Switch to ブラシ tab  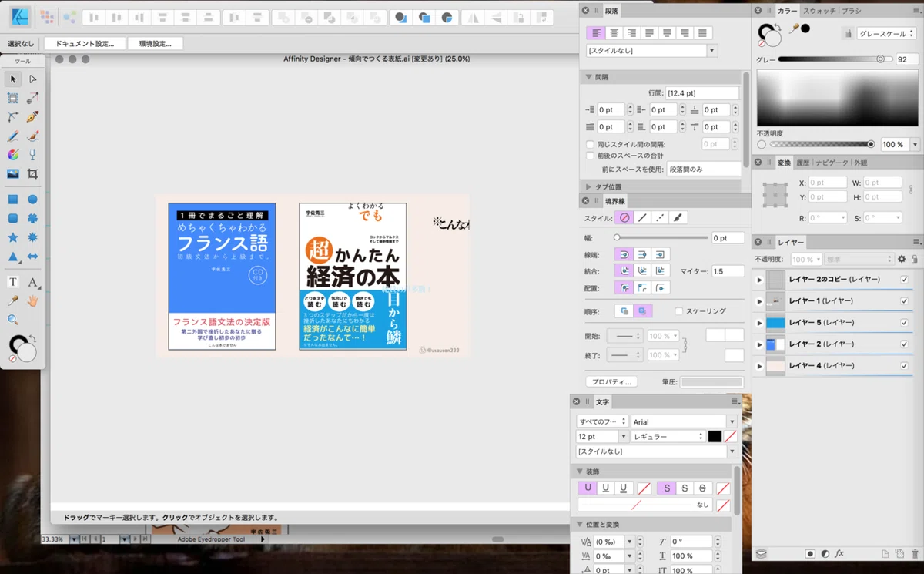pos(852,11)
